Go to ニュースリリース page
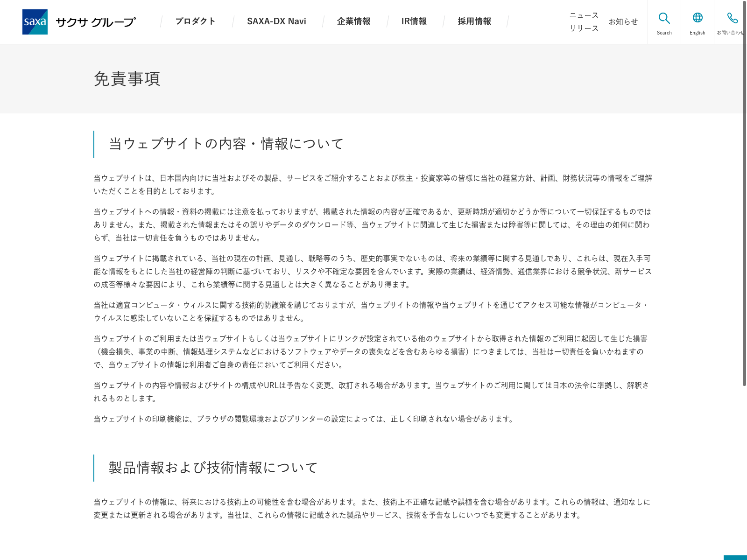The width and height of the screenshot is (747, 560). (584, 22)
